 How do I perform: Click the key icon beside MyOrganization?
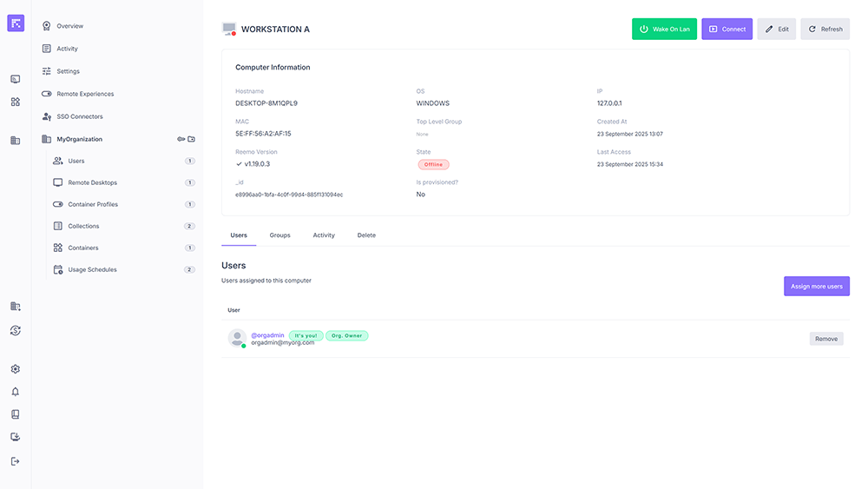point(181,139)
